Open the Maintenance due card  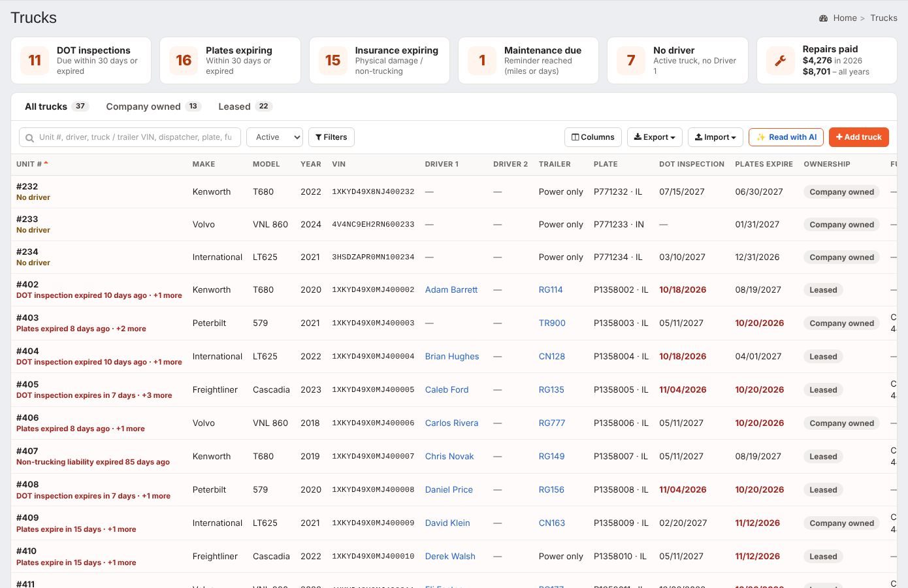[x=528, y=61]
